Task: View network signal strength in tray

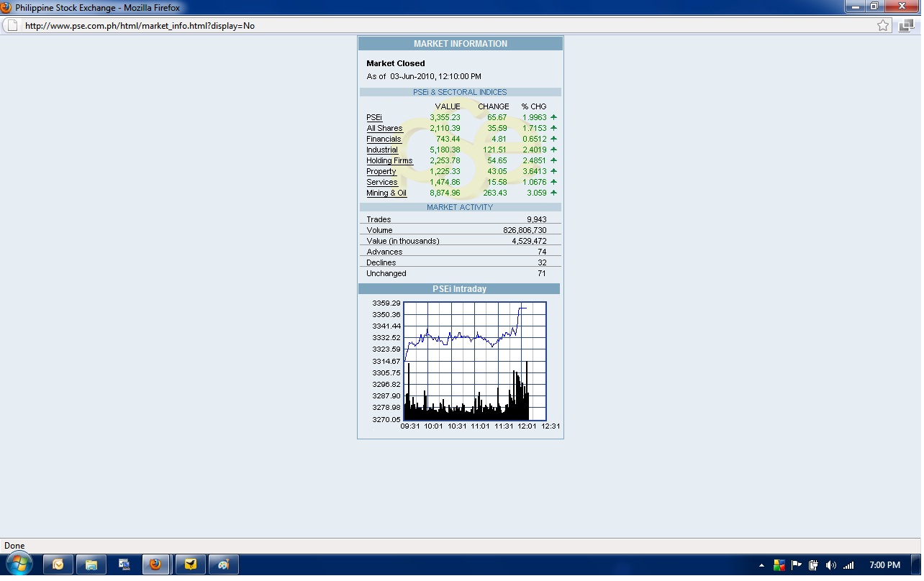Action: click(x=849, y=565)
